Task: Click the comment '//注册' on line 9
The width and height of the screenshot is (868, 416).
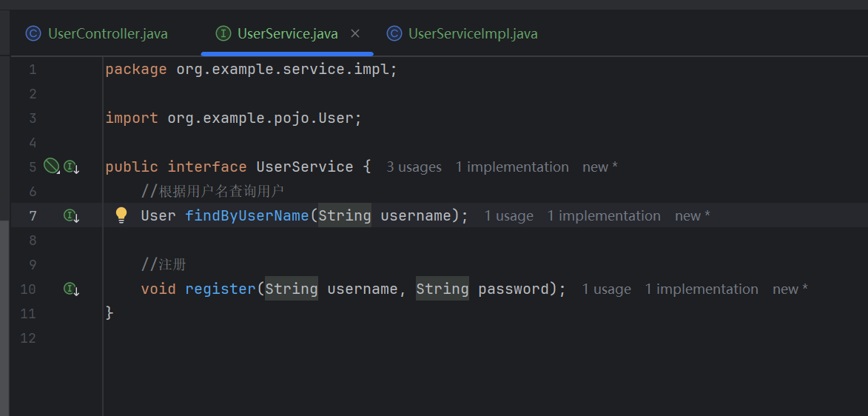Action: [x=164, y=265]
